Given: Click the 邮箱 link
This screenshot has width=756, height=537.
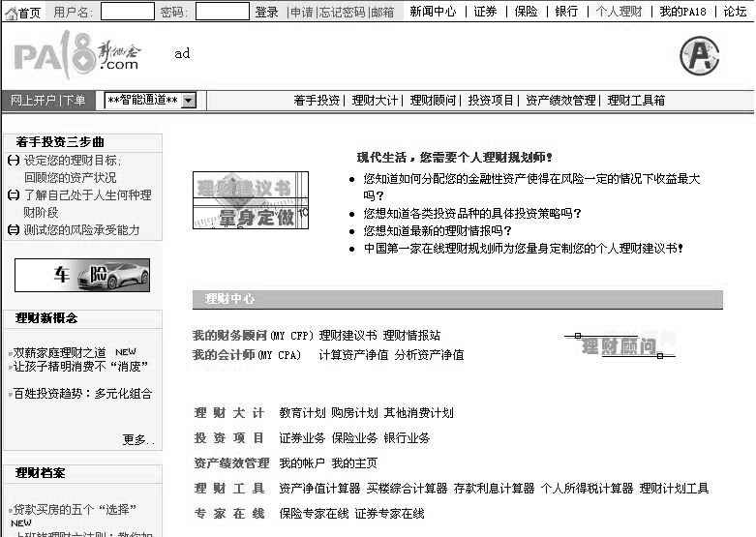Looking at the screenshot, I should coord(382,12).
